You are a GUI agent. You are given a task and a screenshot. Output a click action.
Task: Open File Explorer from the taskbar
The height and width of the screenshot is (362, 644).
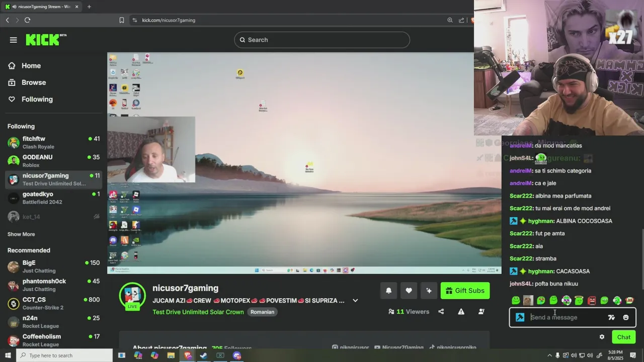(x=171, y=355)
